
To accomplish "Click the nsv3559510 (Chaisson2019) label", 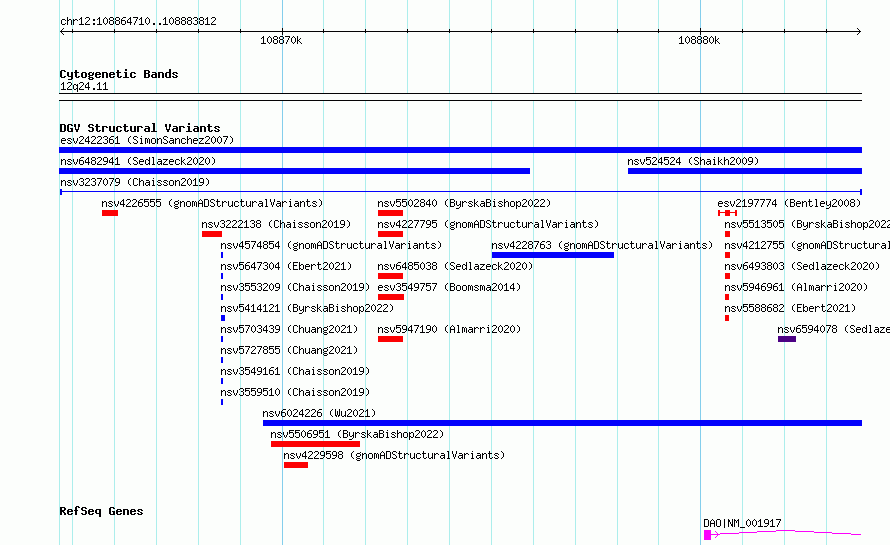I will (295, 392).
